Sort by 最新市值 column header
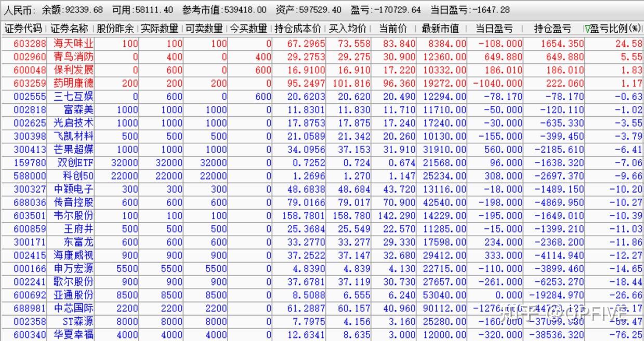 point(441,29)
